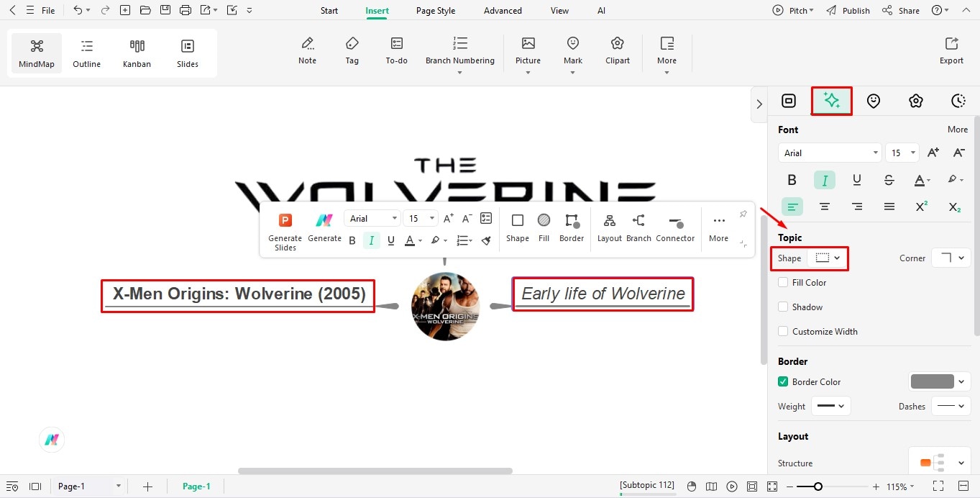This screenshot has height=498, width=980.
Task: Switch to Outline view mode
Action: click(87, 54)
